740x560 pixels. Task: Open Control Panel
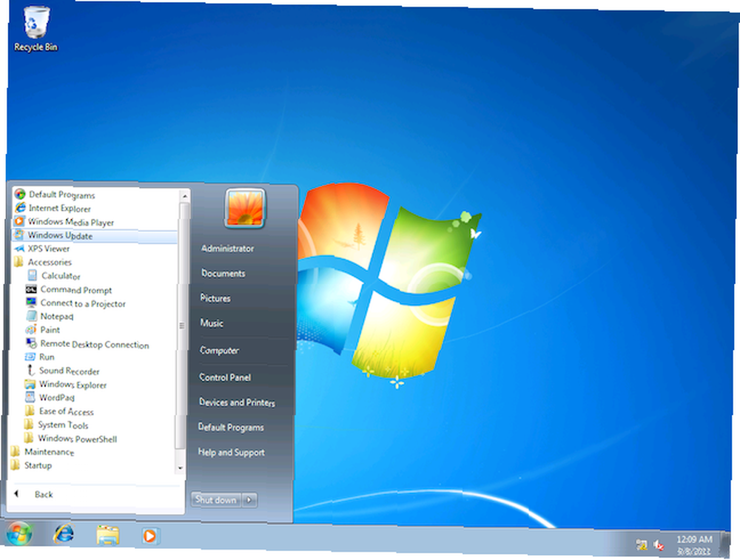225,377
